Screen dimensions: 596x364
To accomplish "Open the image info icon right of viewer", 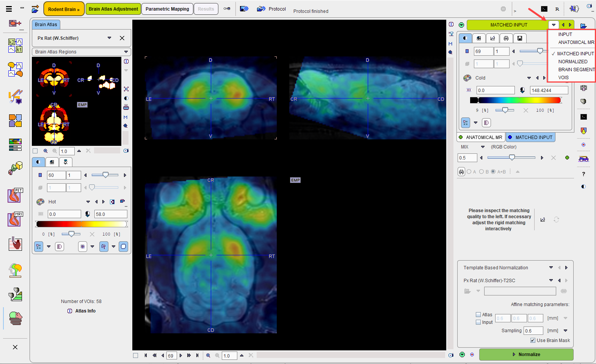I will click(x=451, y=24).
